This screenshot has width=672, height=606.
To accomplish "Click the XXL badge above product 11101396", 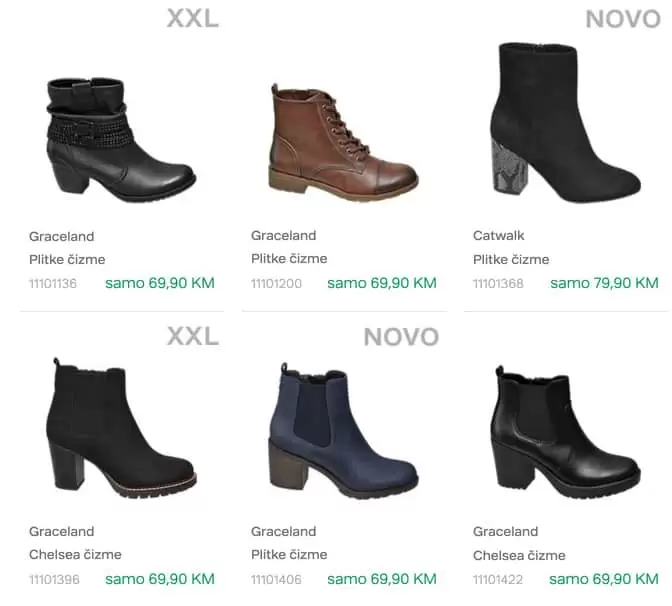I will 193,336.
